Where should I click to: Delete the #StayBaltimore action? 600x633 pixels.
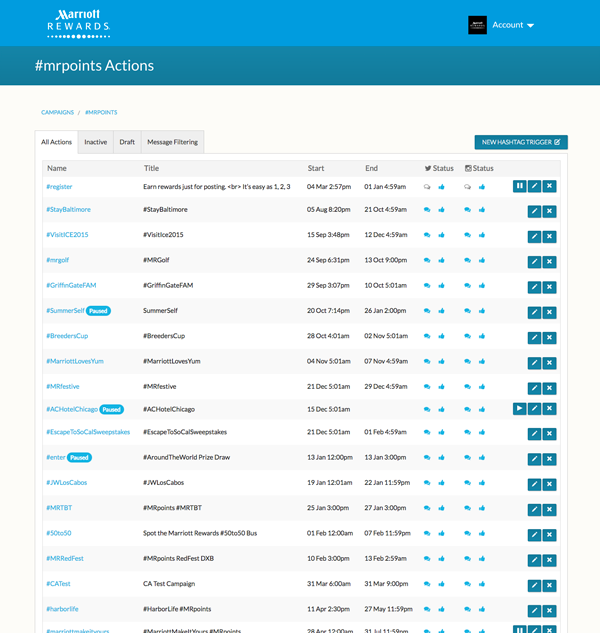549,211
